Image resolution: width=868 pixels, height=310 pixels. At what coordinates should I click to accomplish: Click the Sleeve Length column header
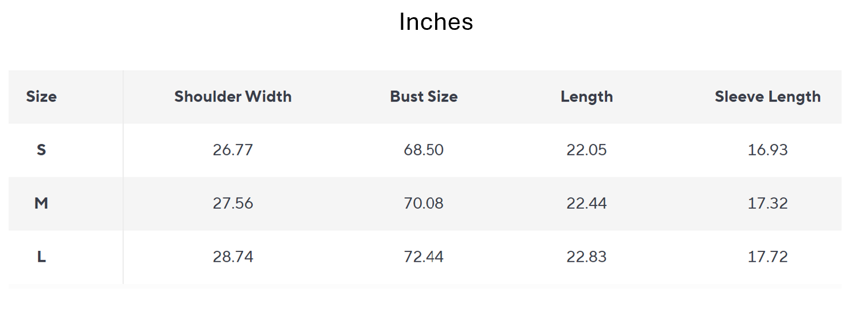[x=767, y=96]
